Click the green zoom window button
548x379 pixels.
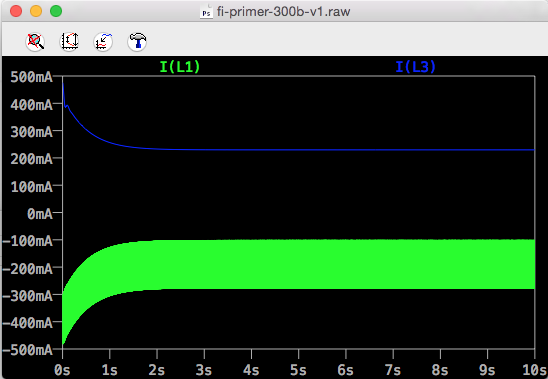[x=56, y=11]
